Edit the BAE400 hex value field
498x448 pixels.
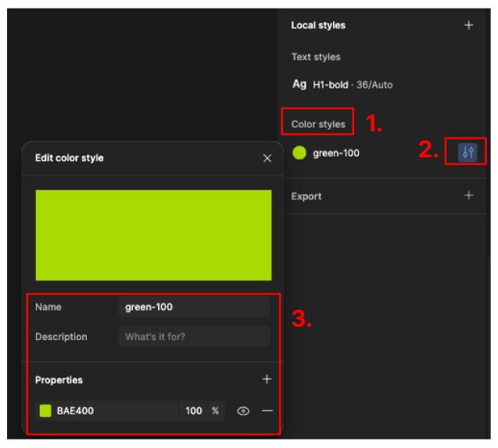[107, 410]
